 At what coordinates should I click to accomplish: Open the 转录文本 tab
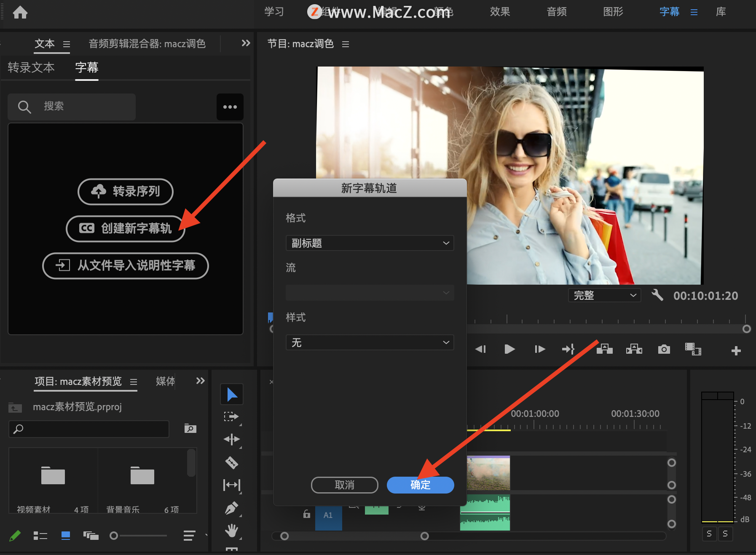(x=31, y=67)
